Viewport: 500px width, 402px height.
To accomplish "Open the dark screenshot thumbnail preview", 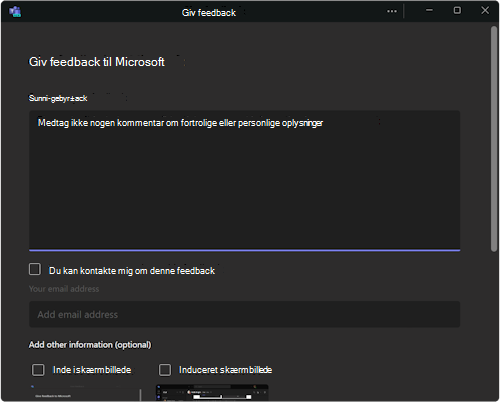I will tap(212, 392).
